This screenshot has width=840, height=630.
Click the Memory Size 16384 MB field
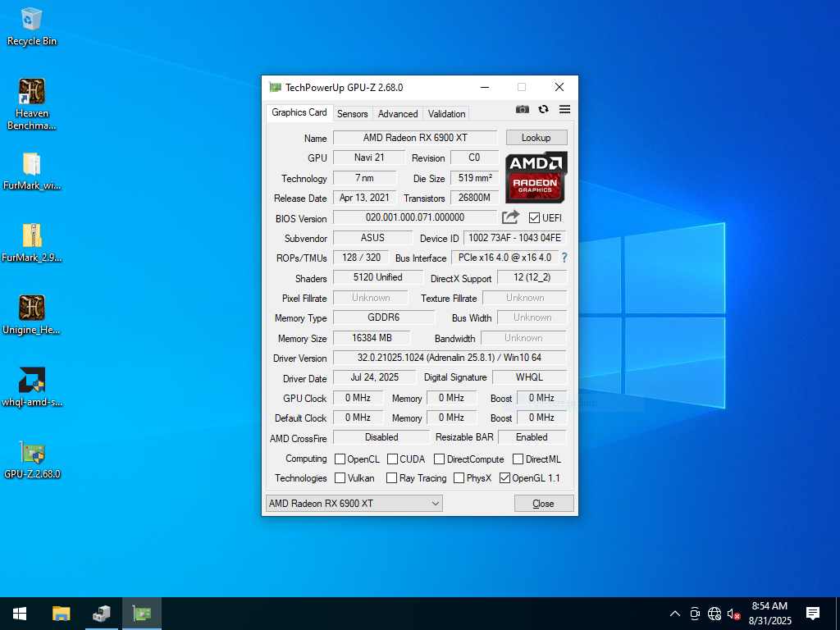[x=372, y=338]
